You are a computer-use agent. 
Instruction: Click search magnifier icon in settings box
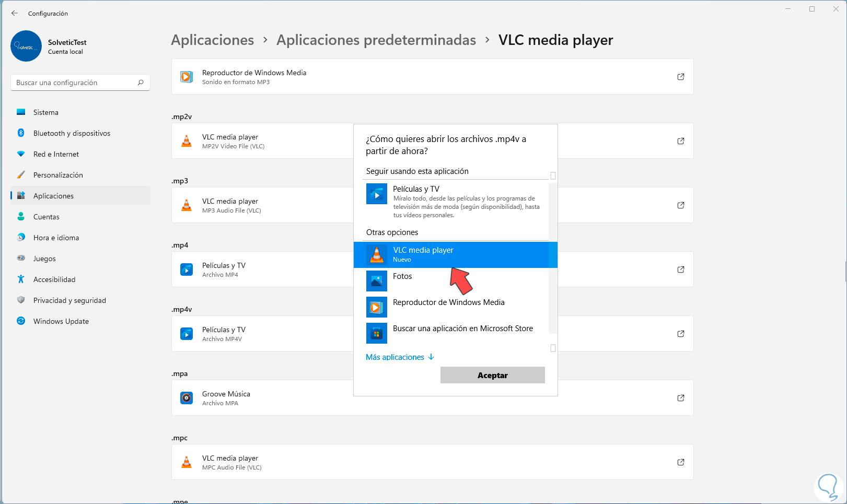point(141,83)
